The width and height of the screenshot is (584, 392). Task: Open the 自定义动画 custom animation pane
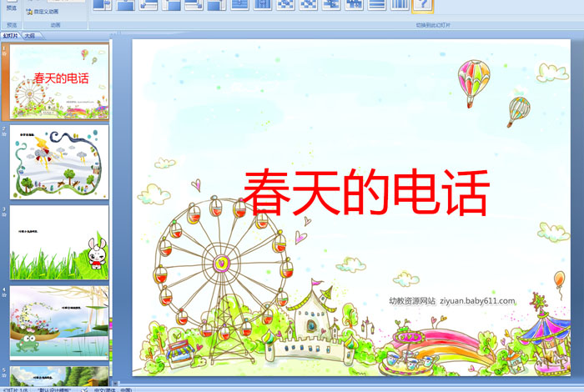42,12
